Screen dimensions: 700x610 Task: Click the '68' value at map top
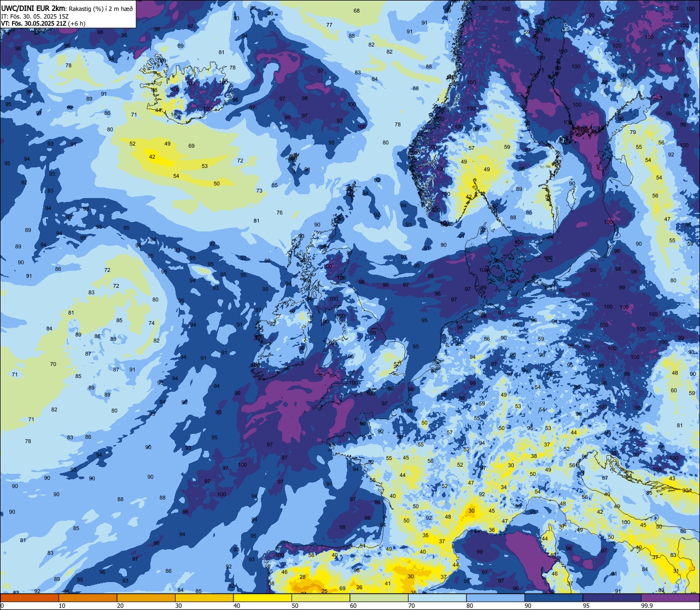(357, 10)
